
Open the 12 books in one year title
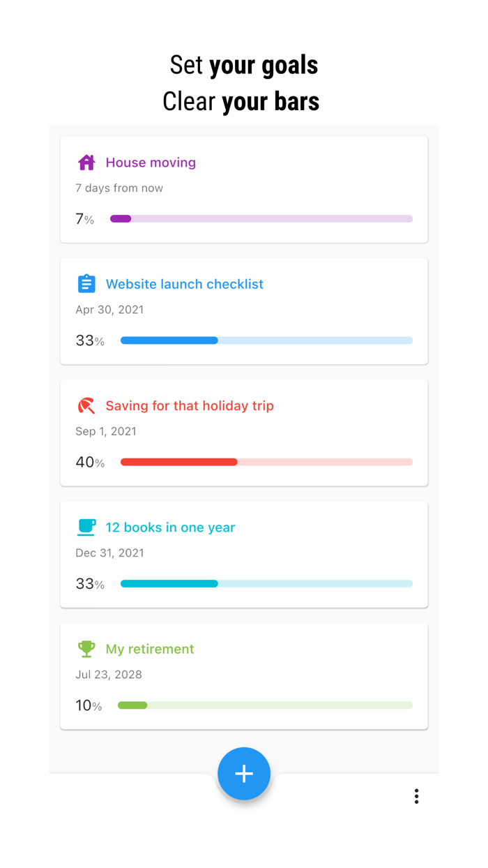[x=170, y=527]
